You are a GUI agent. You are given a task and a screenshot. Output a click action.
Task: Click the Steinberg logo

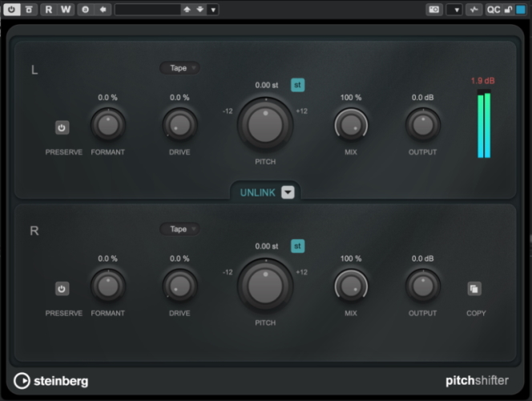[51, 381]
